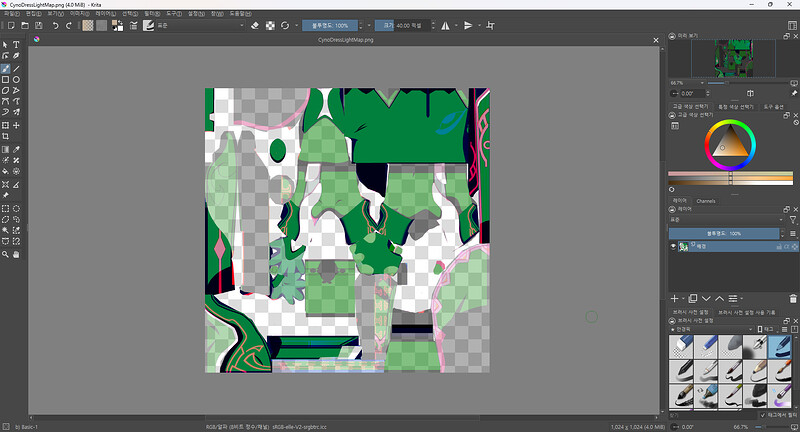Screen dimensions: 800x432
Task: Click the Redo arrow in toolbar
Action: point(69,26)
